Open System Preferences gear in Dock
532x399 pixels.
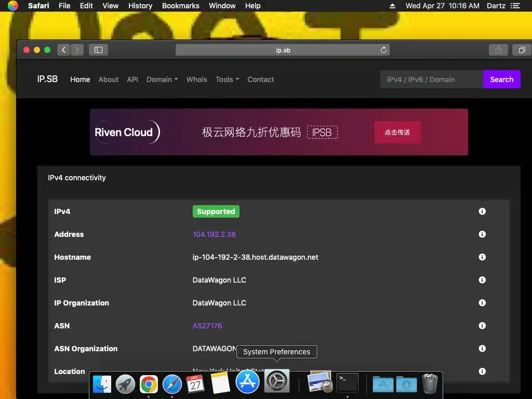(x=277, y=381)
